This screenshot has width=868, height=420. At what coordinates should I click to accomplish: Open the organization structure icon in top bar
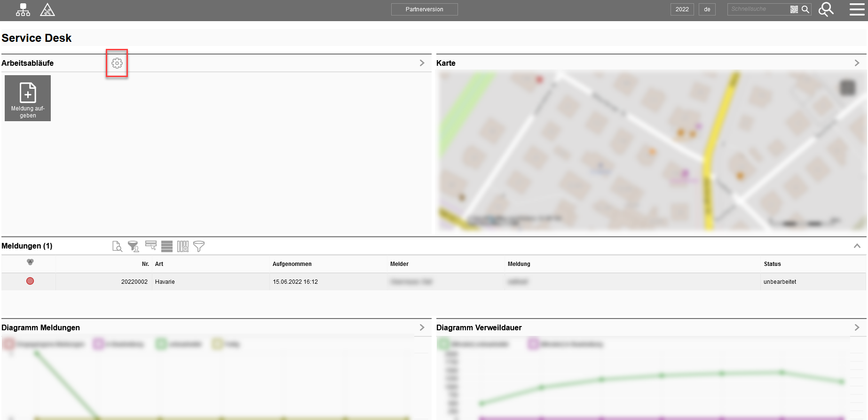tap(23, 9)
